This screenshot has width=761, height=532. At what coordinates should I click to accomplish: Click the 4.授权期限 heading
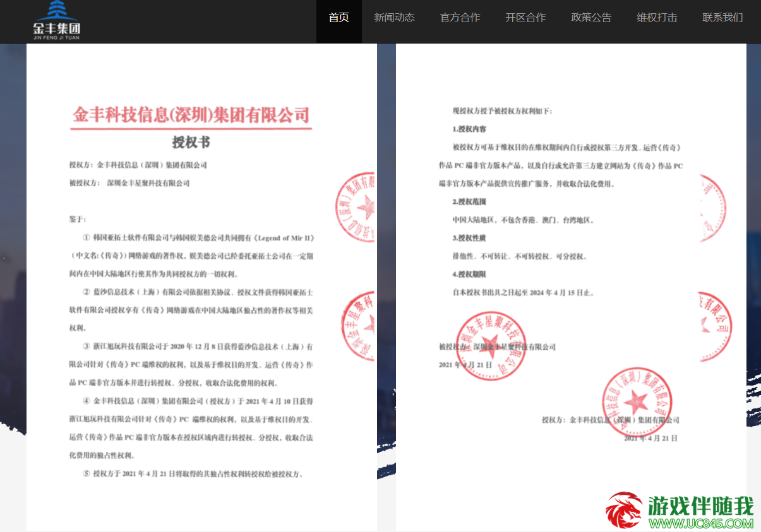(x=469, y=275)
